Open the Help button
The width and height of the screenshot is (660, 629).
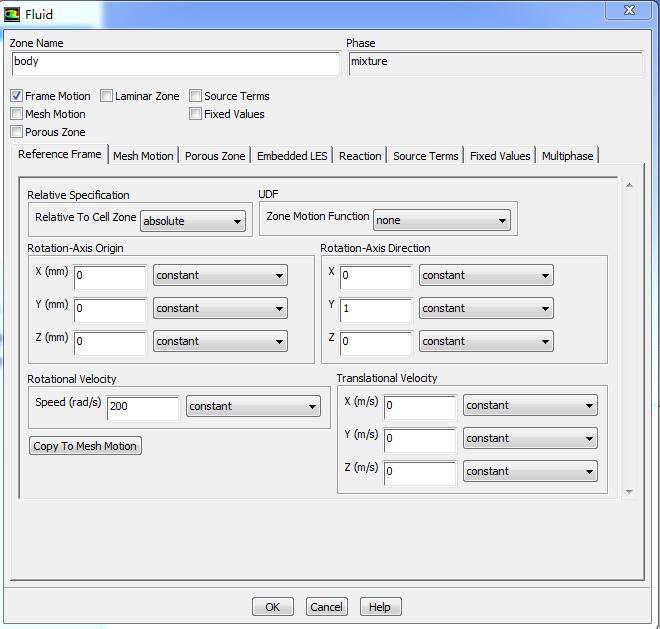pyautogui.click(x=381, y=607)
